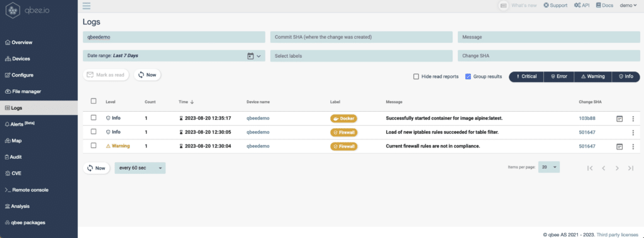This screenshot has height=238, width=644.
Task: Check Hide read reports
Action: click(x=416, y=77)
